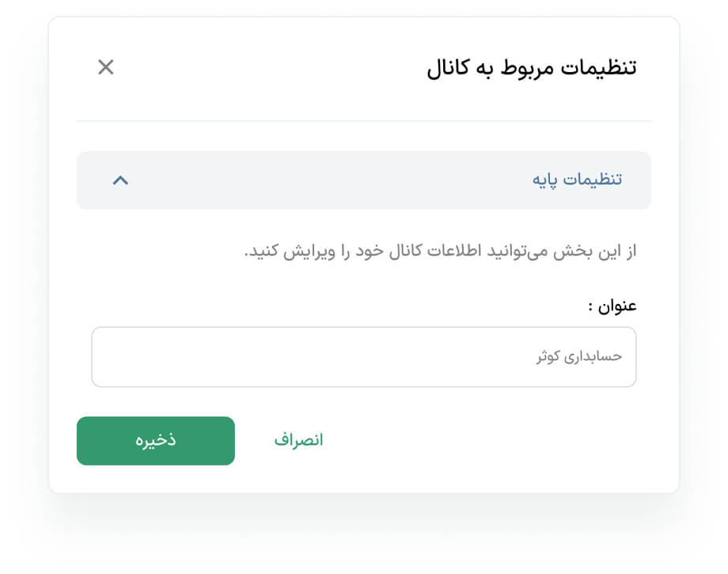
Task: Click the تنظیمات پایه accordion header
Action: point(363,181)
